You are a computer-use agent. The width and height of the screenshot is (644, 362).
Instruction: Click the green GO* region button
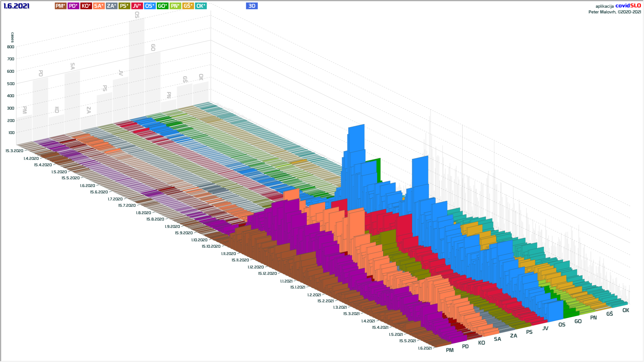click(163, 6)
